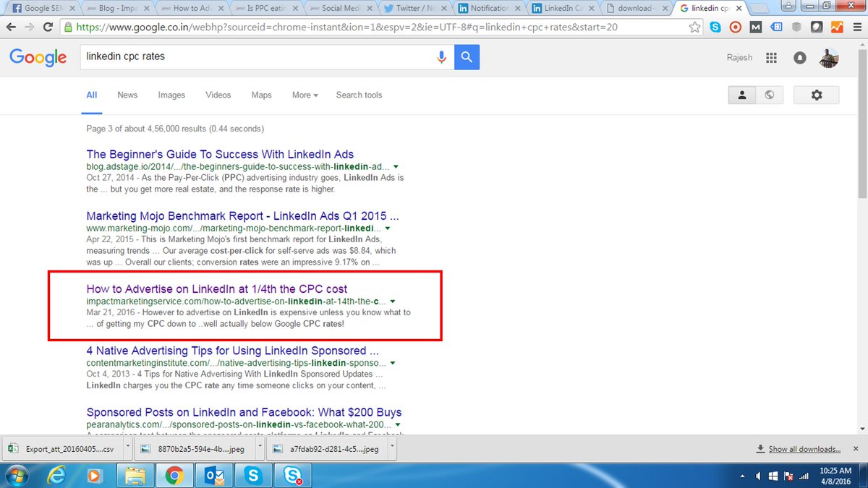Switch to the Notifications LinkedIn browser tab

pos(489,9)
